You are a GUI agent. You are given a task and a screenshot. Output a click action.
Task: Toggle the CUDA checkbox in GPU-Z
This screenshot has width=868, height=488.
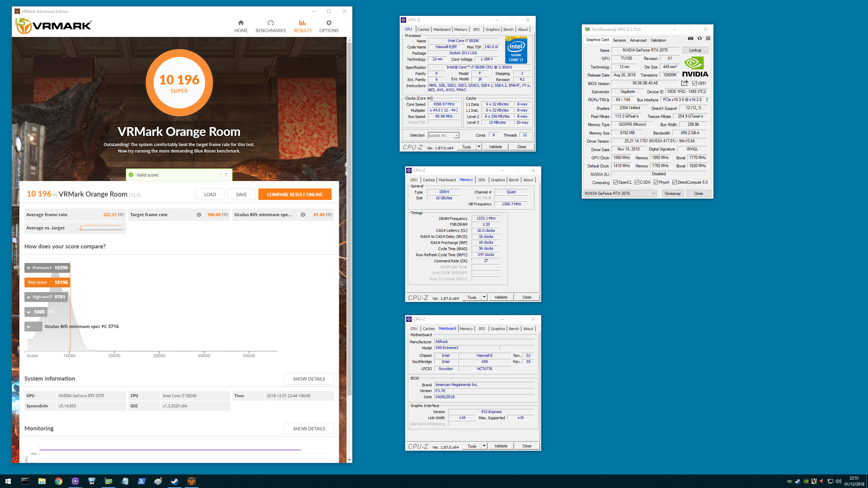[x=637, y=182]
